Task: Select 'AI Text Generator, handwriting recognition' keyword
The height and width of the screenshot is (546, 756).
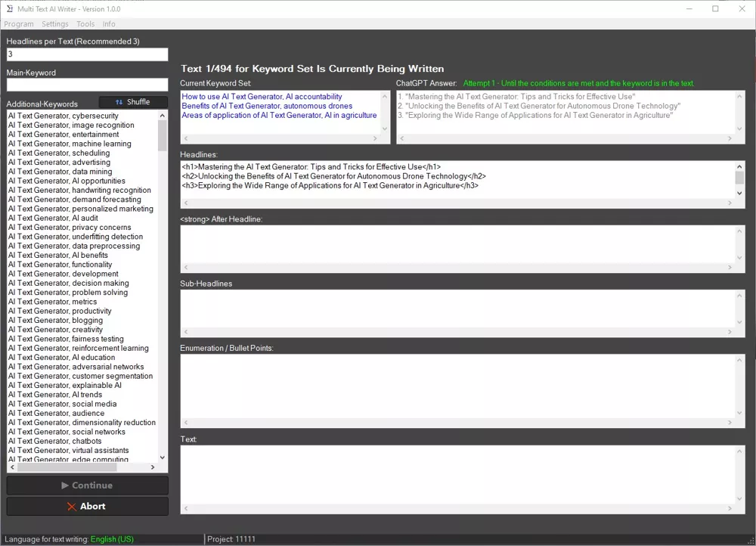Action: coord(79,190)
